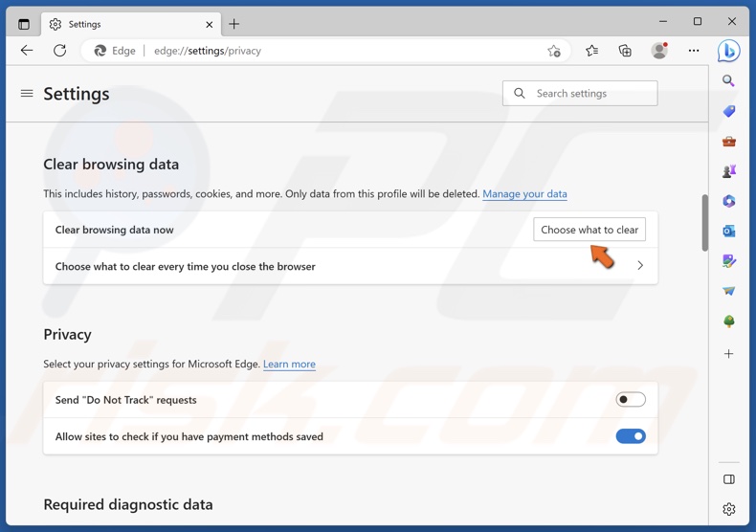Close the Settings tab

[210, 24]
